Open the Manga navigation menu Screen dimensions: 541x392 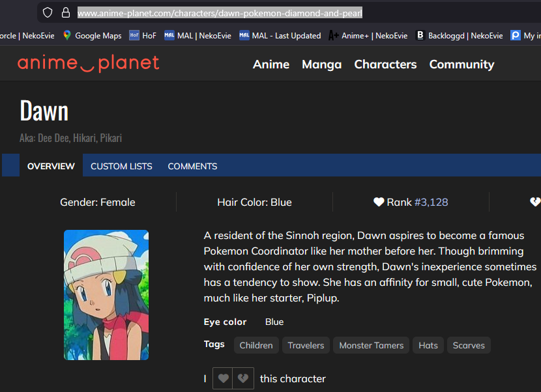[322, 64]
